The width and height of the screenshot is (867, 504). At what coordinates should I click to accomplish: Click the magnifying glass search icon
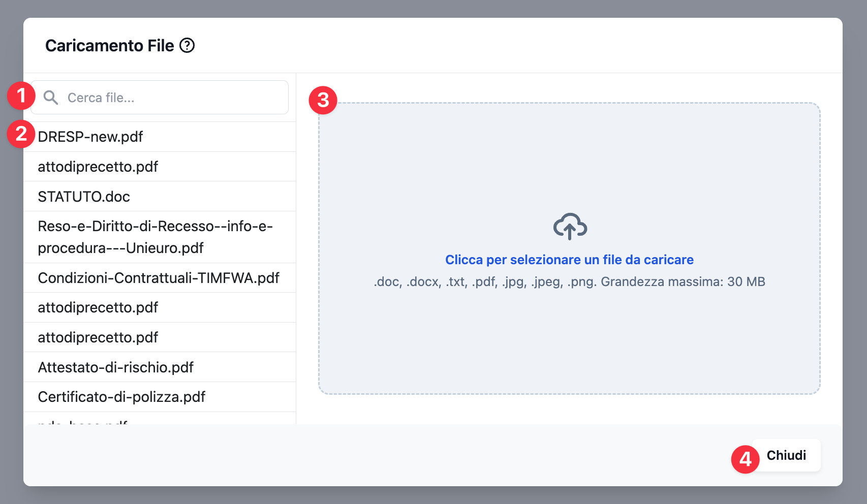point(50,98)
